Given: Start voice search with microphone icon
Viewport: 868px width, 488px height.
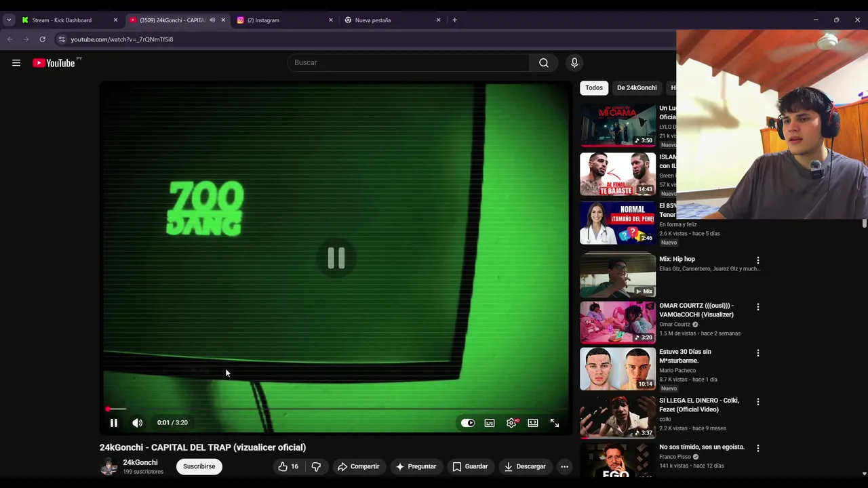Looking at the screenshot, I should tap(574, 63).
